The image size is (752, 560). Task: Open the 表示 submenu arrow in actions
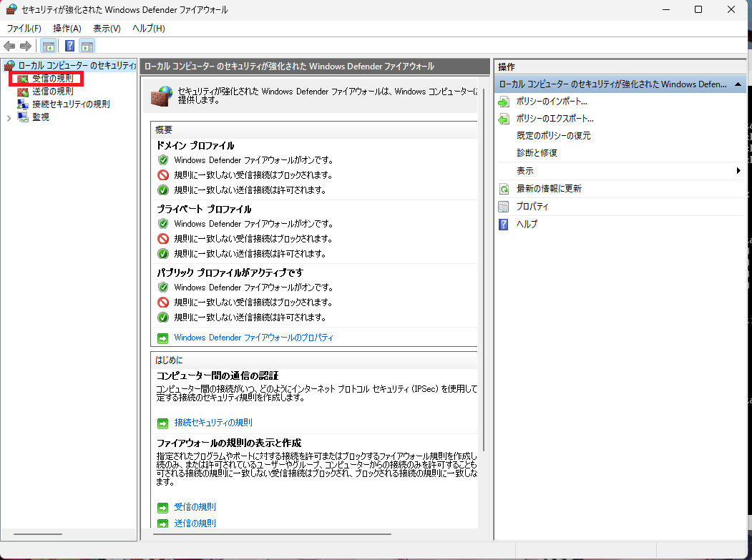(738, 171)
